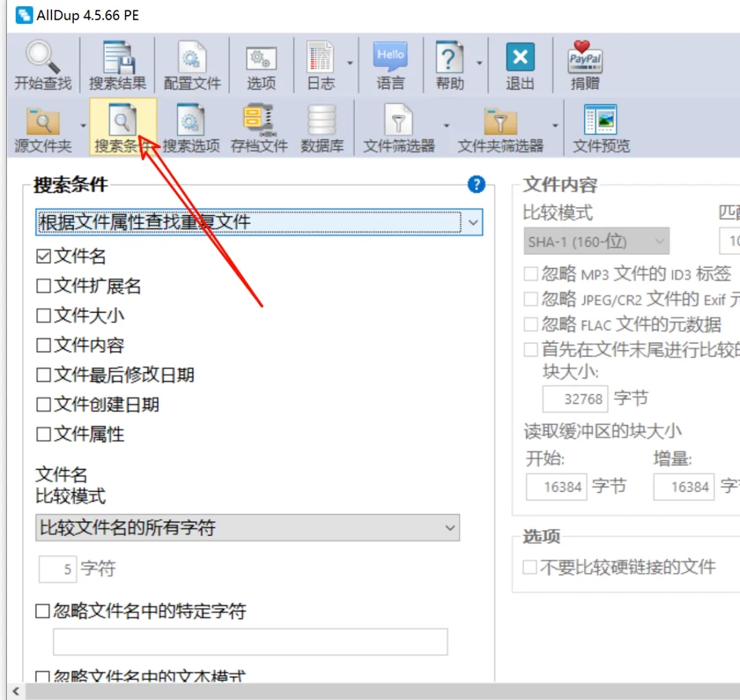The width and height of the screenshot is (740, 700).
Task: Switch to the 文件筛选器 tab
Action: tap(399, 129)
